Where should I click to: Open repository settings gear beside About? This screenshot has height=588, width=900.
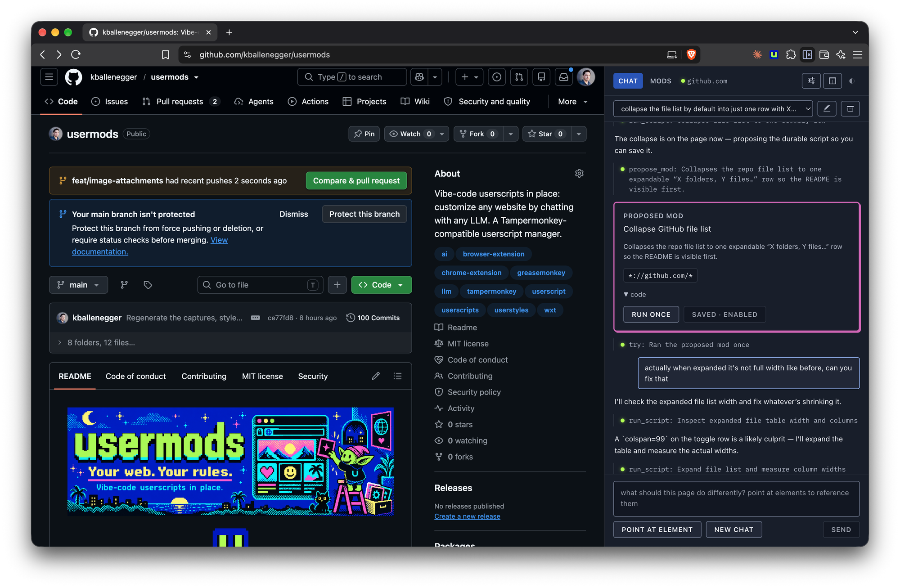click(x=579, y=174)
